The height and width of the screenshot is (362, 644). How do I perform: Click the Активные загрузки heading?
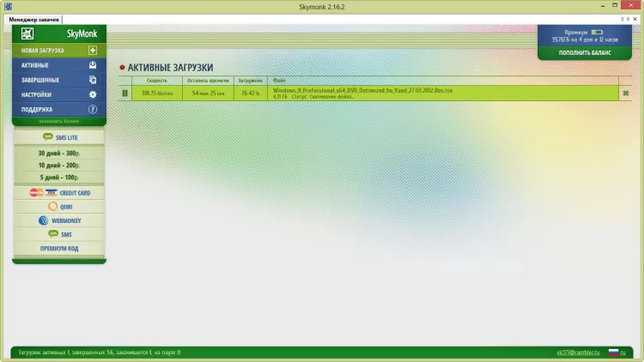coord(171,67)
